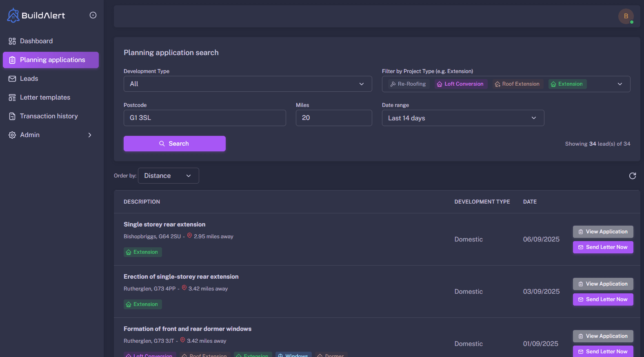
Task: Click the Leads envelope icon
Action: 12,79
